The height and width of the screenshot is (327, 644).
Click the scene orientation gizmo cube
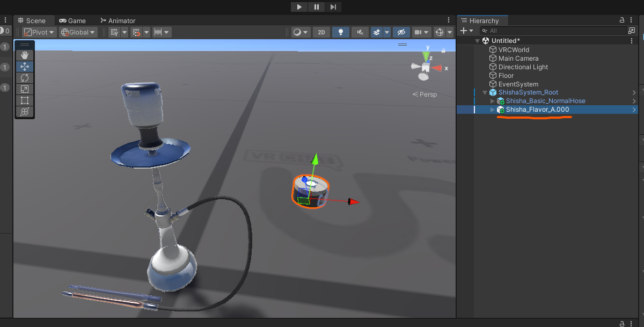(x=426, y=67)
